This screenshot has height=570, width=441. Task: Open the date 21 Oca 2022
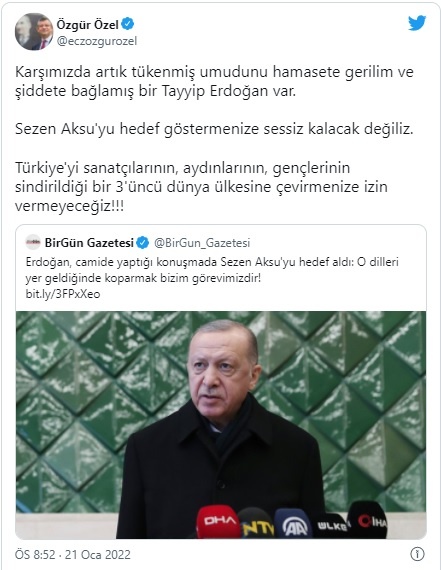pyautogui.click(x=97, y=554)
